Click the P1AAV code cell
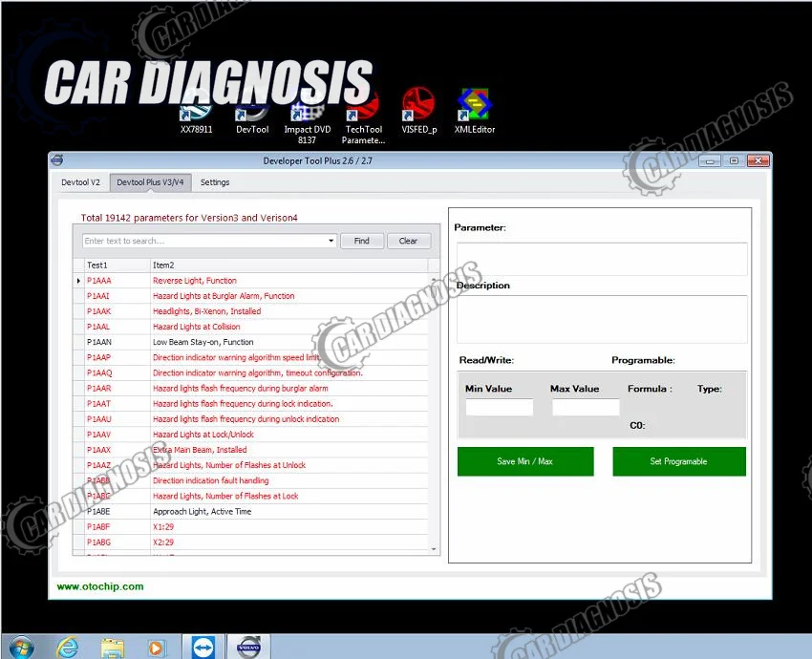The image size is (812, 659). 118,435
